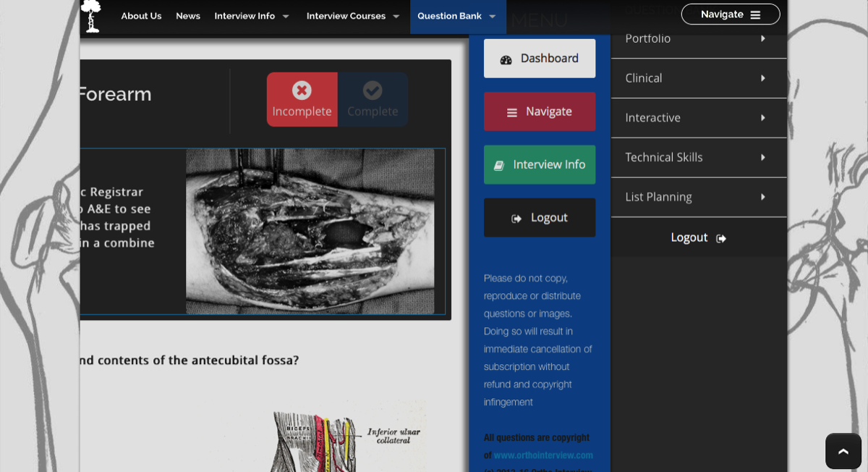
Task: Click Logout in the navigation panel
Action: [x=699, y=237]
